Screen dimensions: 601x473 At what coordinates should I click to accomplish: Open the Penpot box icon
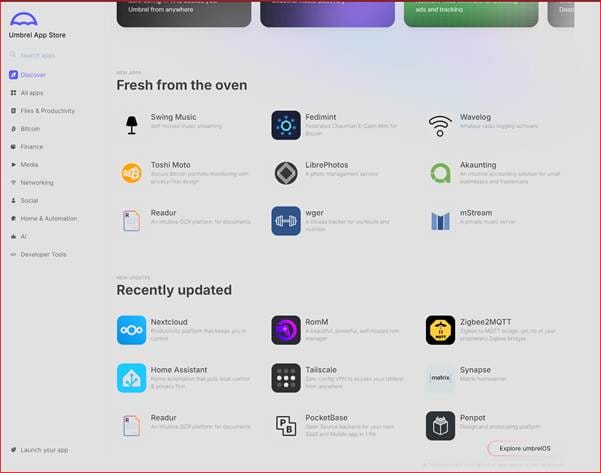[x=440, y=426]
